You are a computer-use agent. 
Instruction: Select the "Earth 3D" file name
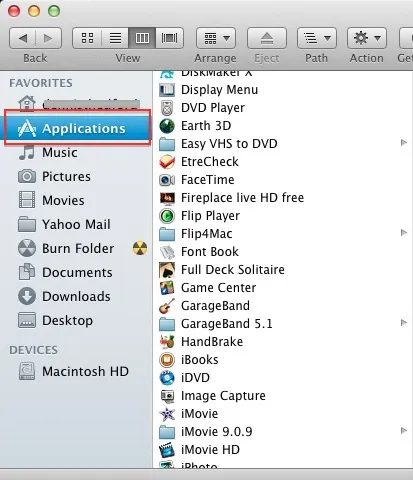206,126
